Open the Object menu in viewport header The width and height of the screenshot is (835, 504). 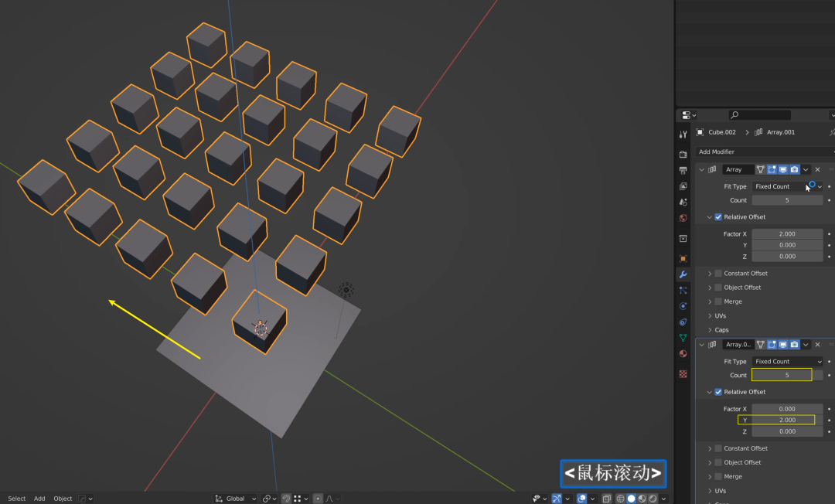63,499
